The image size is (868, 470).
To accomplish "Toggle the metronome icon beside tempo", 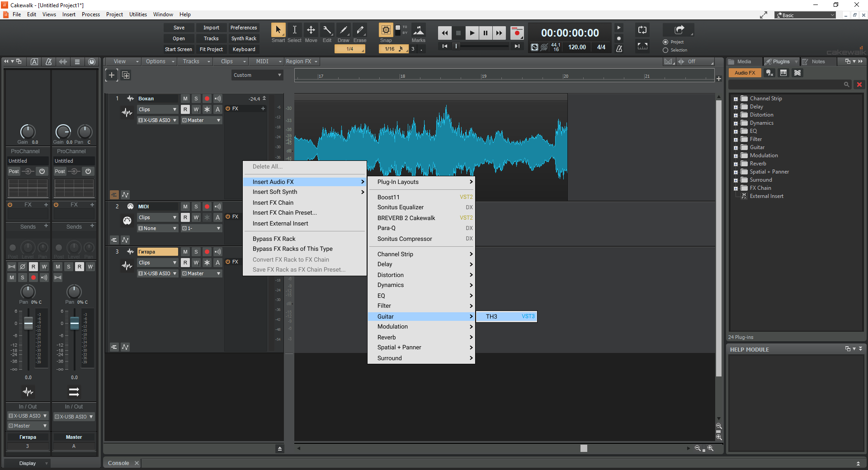I will tap(619, 48).
